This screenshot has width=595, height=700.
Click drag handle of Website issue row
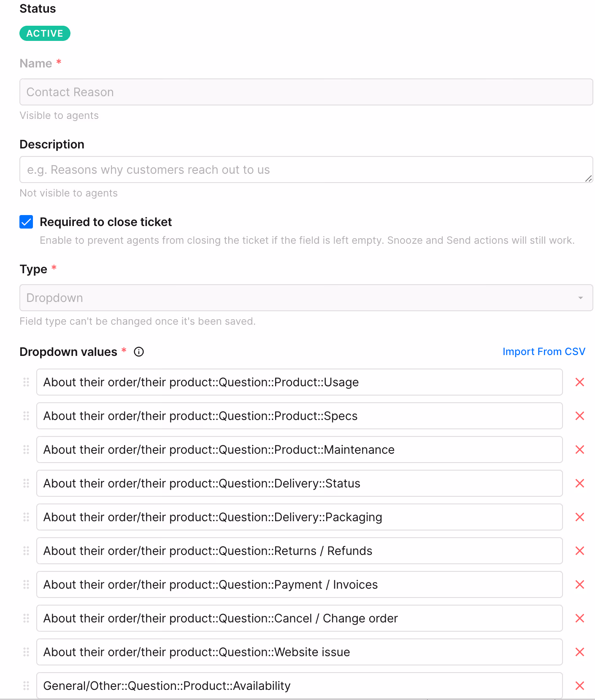26,652
